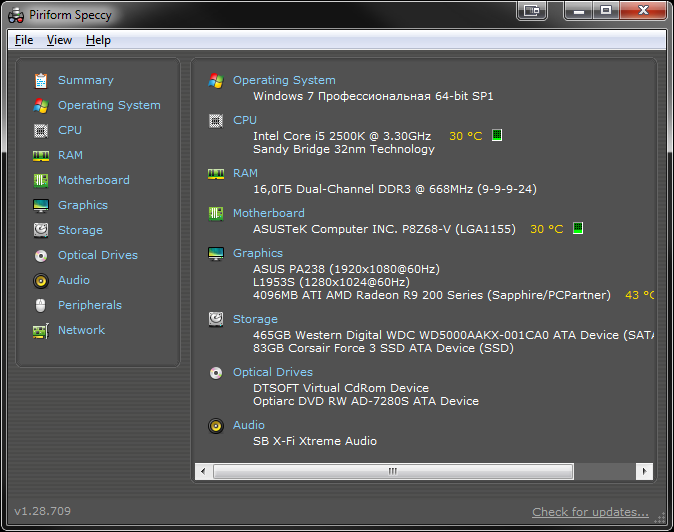Click Storage heading link in summary
The height and width of the screenshot is (532, 674).
(x=255, y=319)
